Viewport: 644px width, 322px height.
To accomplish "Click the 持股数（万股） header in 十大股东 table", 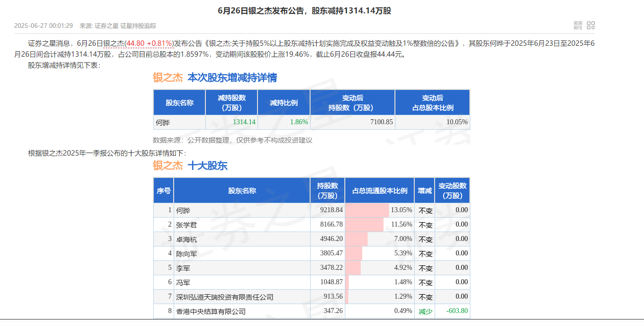I will pyautogui.click(x=327, y=190).
